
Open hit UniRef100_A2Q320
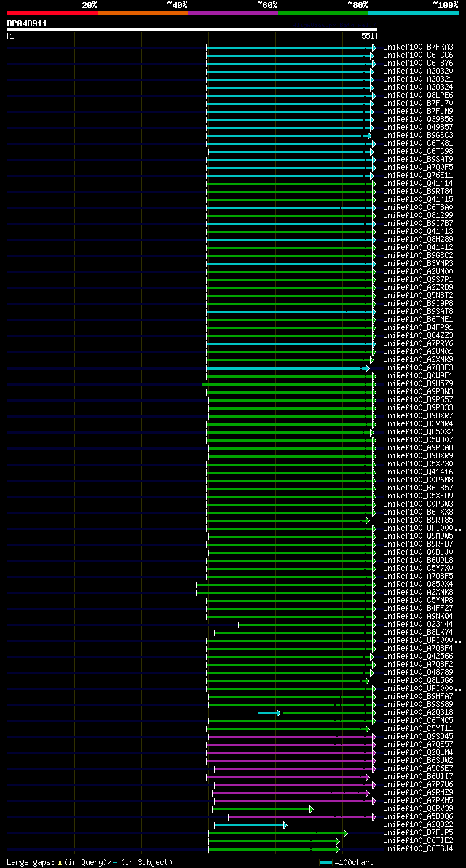click(418, 71)
